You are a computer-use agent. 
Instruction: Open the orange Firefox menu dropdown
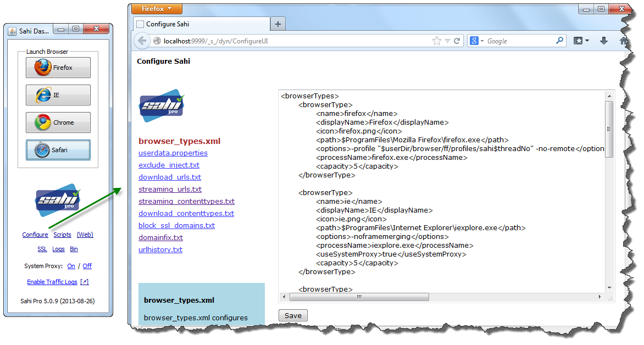click(x=157, y=9)
